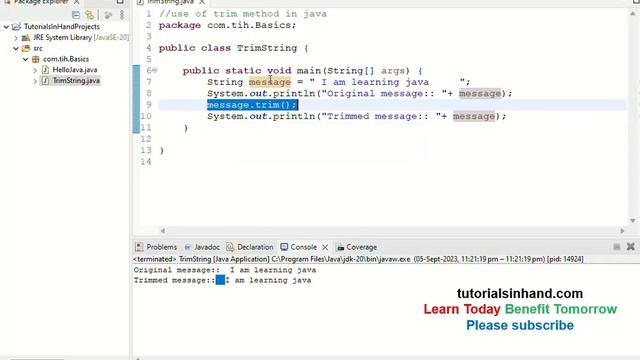This screenshot has width=640, height=360.
Task: Collapse the TutorialsInHandProjects project node
Action: pos(6,27)
